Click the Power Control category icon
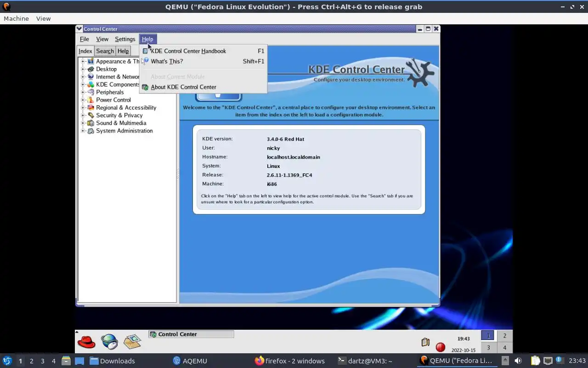588x368 pixels. 91,100
